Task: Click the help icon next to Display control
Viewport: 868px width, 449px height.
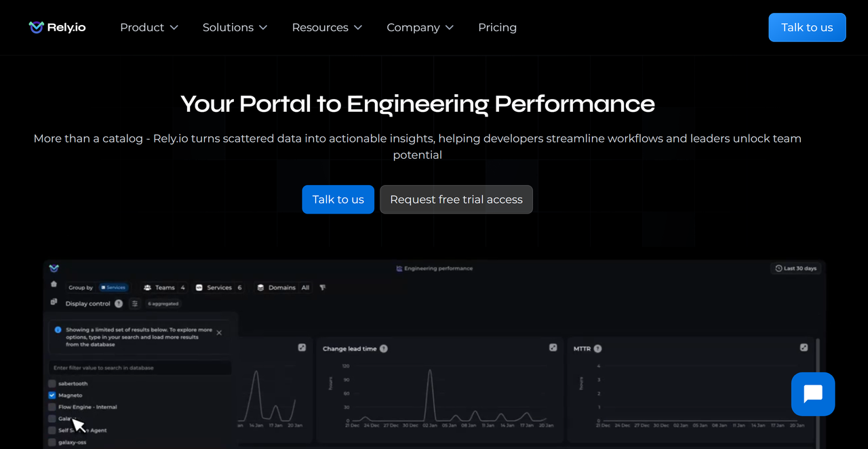Action: coord(119,304)
